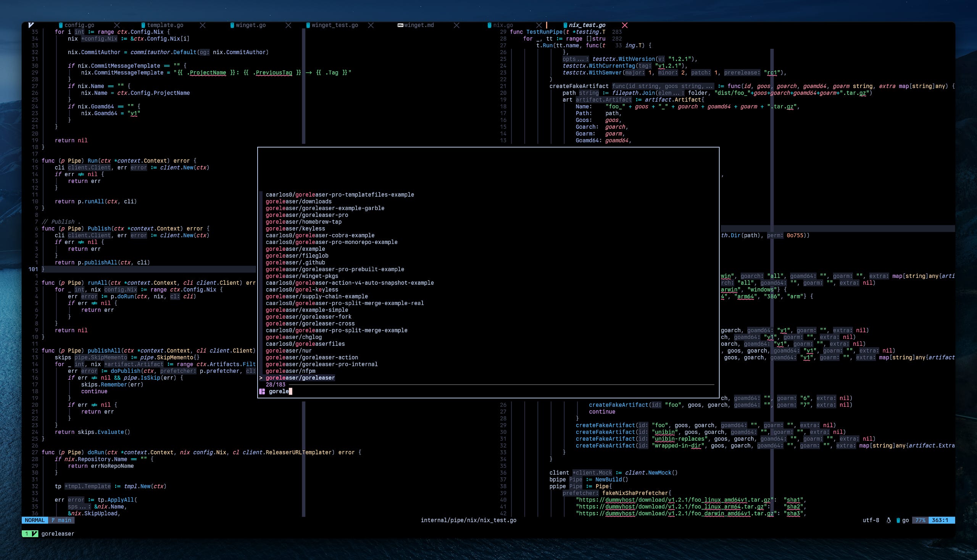This screenshot has height=560, width=977.
Task: Close the winget.go buffer via its X
Action: click(x=288, y=25)
